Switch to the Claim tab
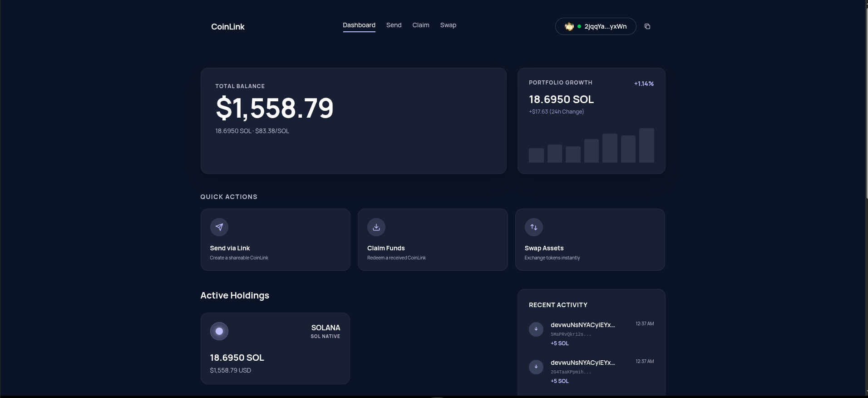The height and width of the screenshot is (398, 868). pos(421,25)
